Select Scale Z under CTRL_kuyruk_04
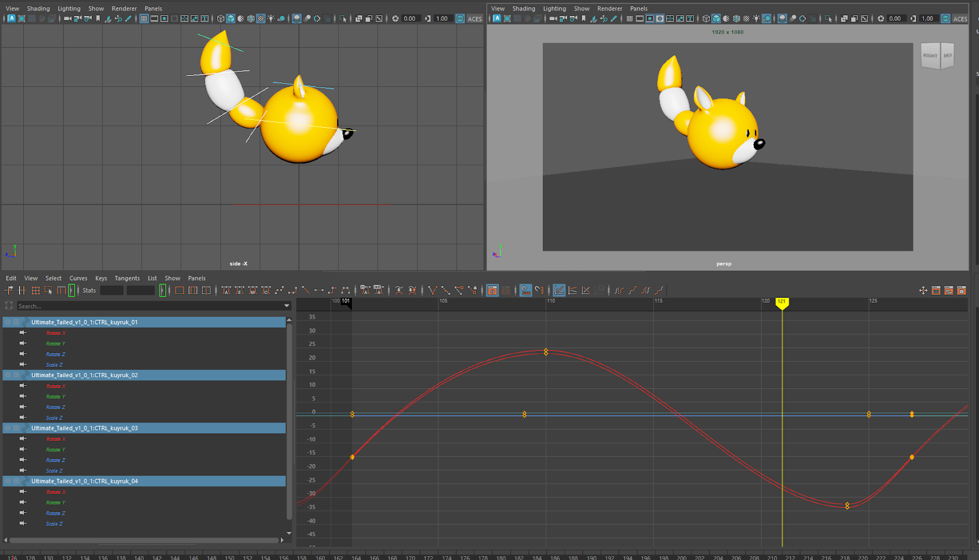 (x=54, y=524)
